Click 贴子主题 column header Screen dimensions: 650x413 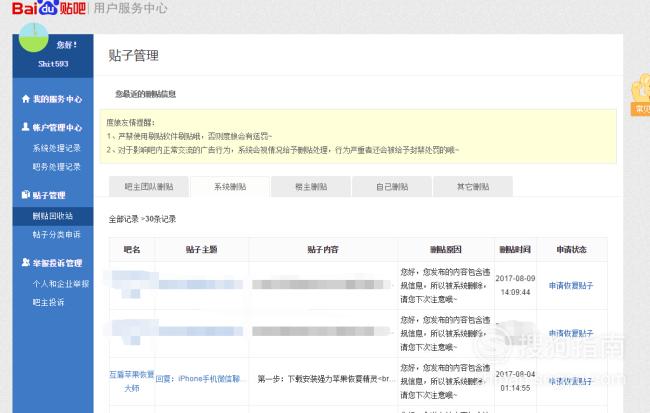click(x=201, y=249)
